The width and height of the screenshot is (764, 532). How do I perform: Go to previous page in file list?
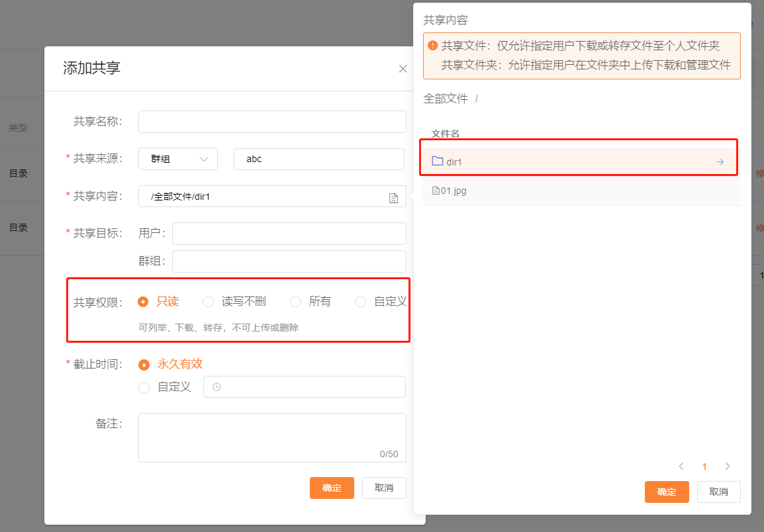point(681,466)
